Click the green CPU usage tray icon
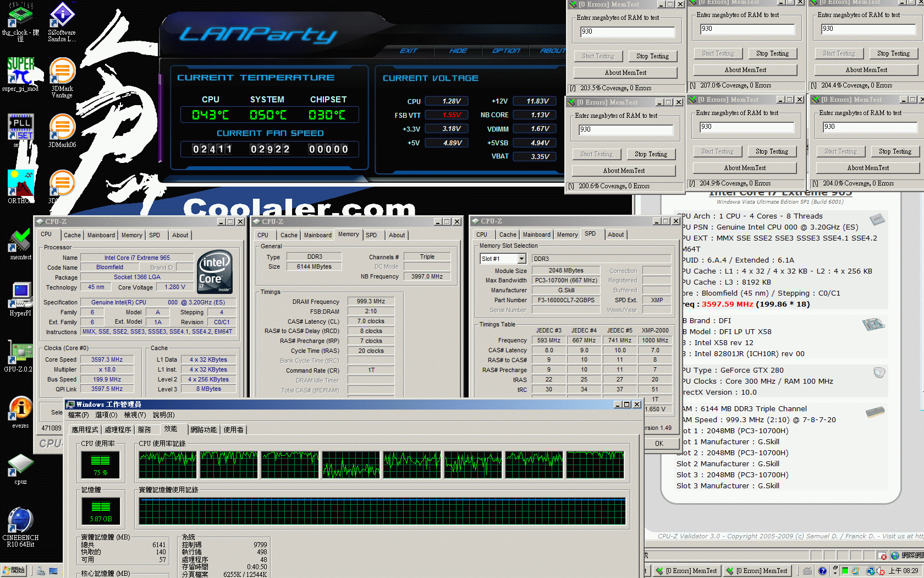 point(845,571)
